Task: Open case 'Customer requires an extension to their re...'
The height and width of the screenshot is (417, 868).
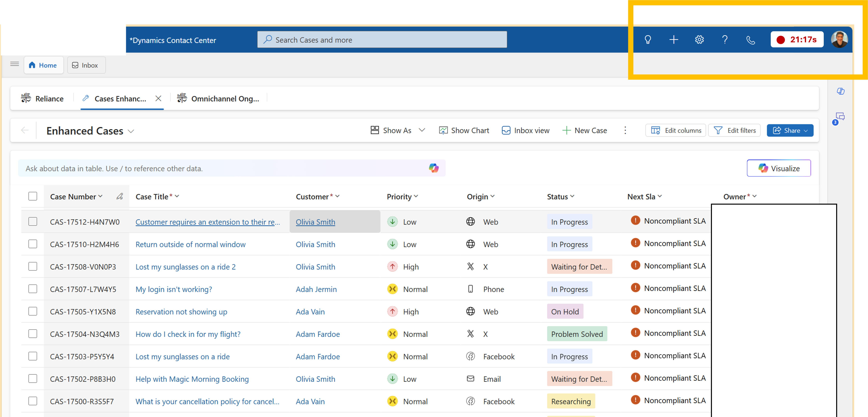Action: click(208, 222)
